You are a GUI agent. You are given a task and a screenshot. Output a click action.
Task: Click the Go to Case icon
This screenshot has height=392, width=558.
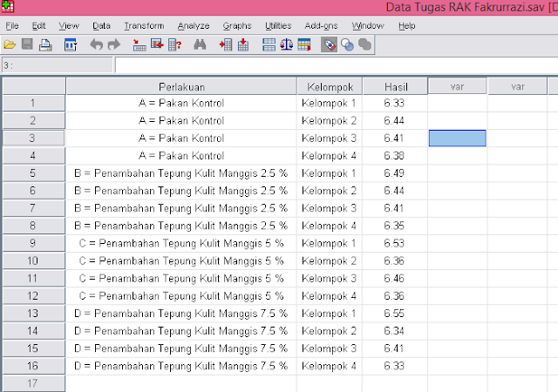click(139, 44)
